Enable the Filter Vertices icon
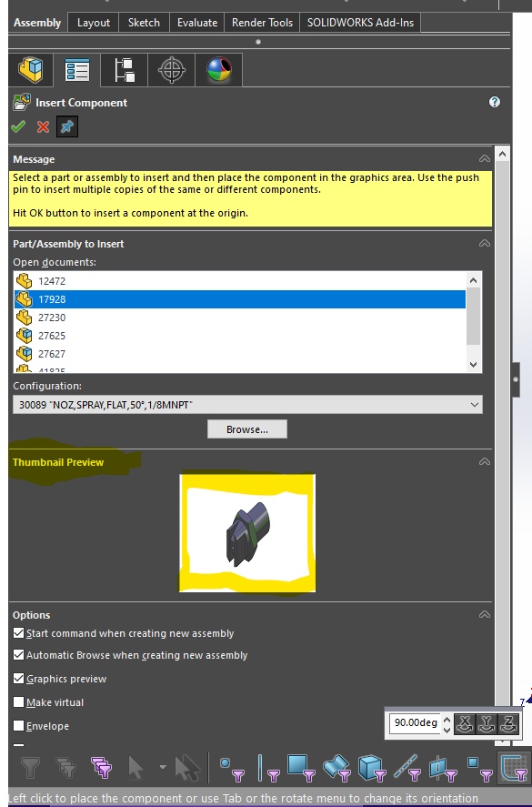The height and width of the screenshot is (807, 532). click(x=232, y=769)
